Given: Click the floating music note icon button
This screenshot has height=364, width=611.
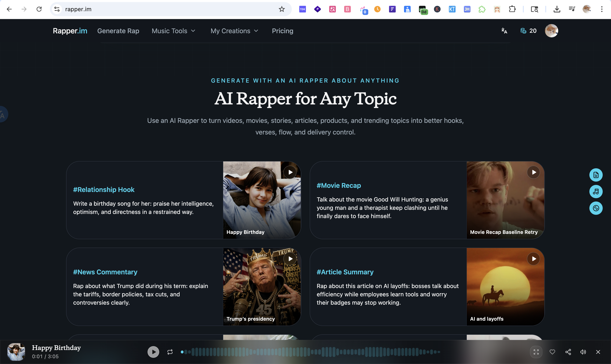Looking at the screenshot, I should point(596,192).
